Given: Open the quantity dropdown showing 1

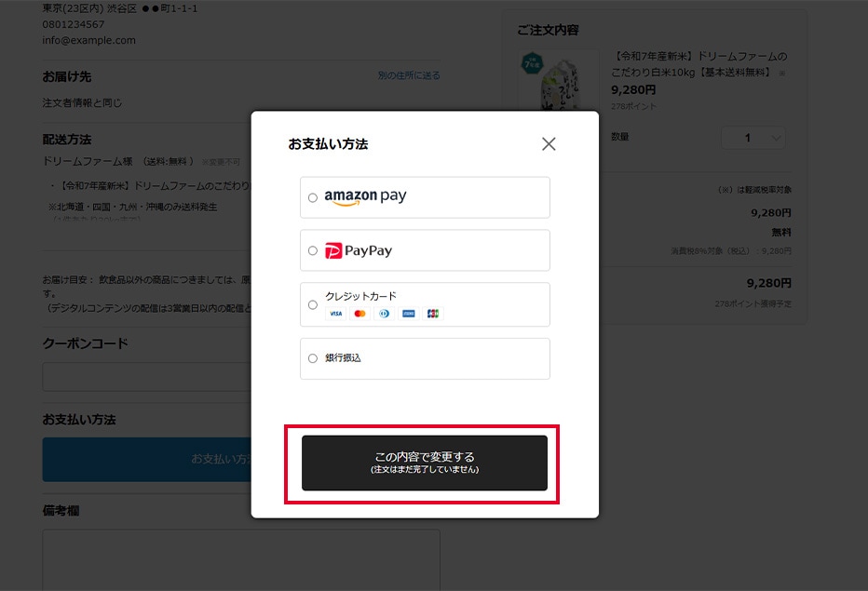Looking at the screenshot, I should point(753,138).
